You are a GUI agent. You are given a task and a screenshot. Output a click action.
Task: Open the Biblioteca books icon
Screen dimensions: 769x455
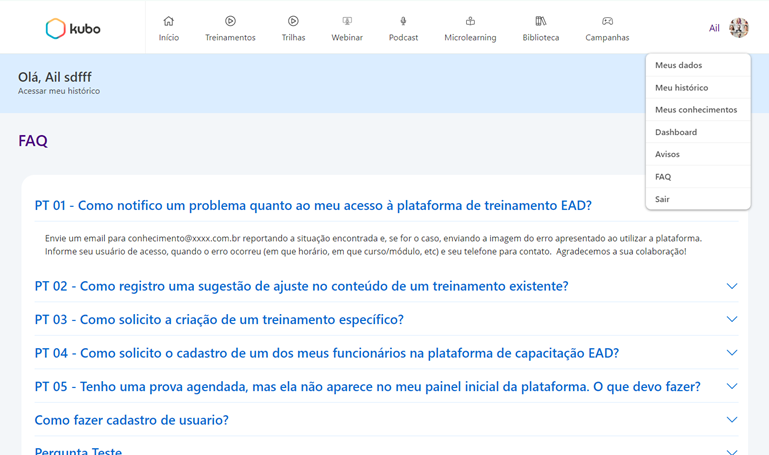coord(540,21)
